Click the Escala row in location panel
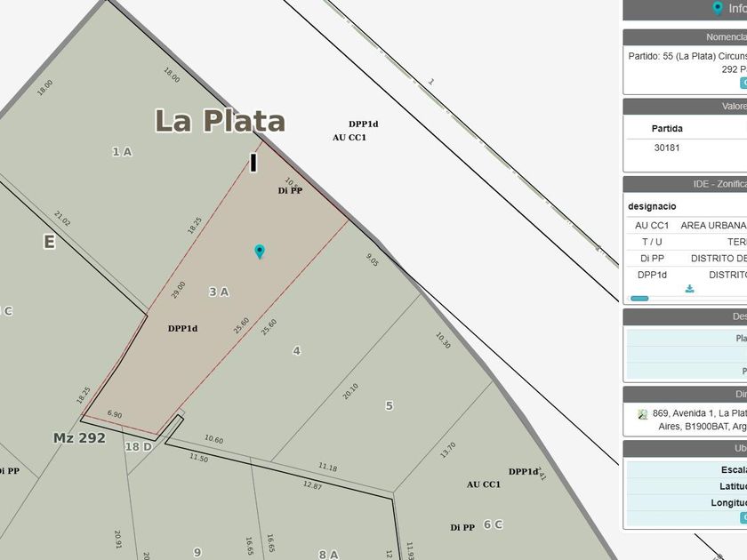The width and height of the screenshot is (747, 560). (x=687, y=470)
